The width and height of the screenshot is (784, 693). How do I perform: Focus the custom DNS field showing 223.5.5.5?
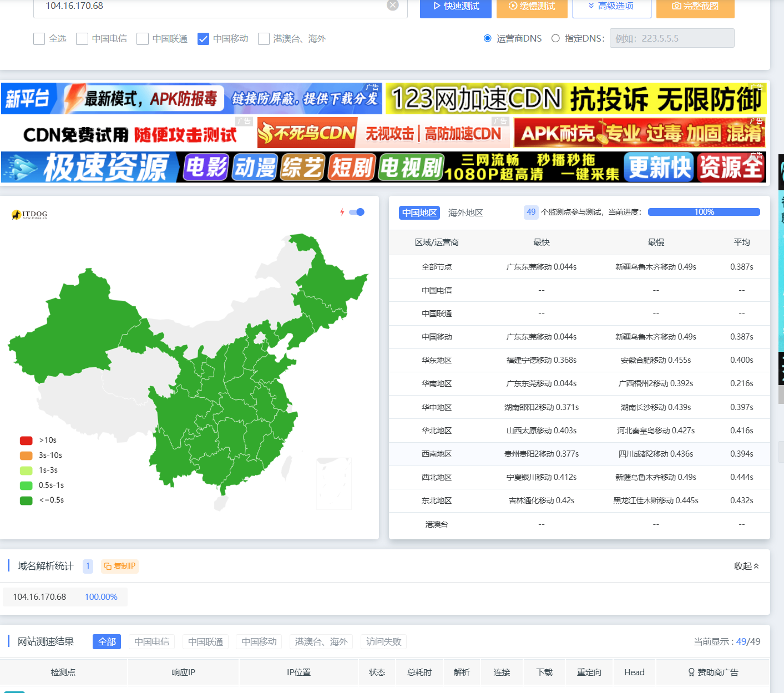pos(672,38)
